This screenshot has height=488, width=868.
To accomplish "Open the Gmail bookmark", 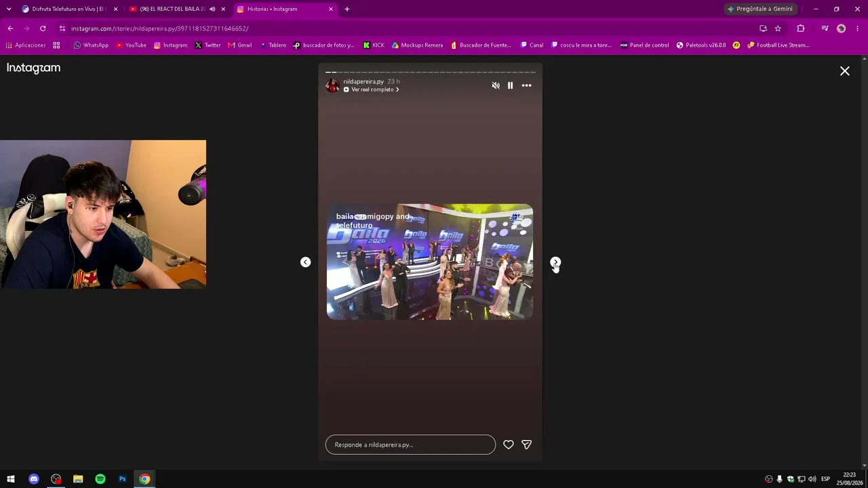I will pos(240,45).
